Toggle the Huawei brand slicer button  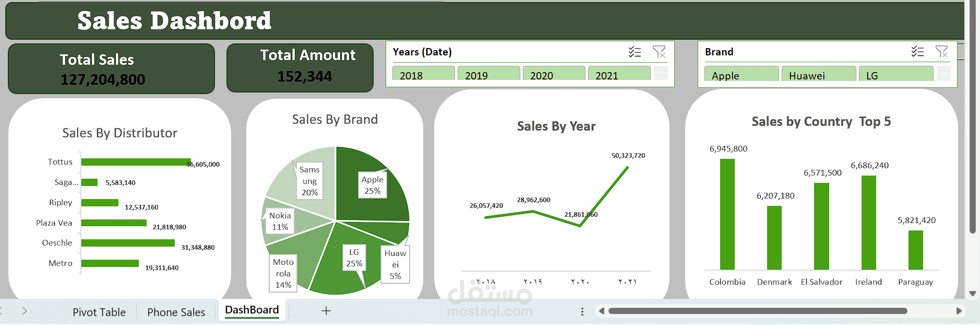[x=818, y=74]
